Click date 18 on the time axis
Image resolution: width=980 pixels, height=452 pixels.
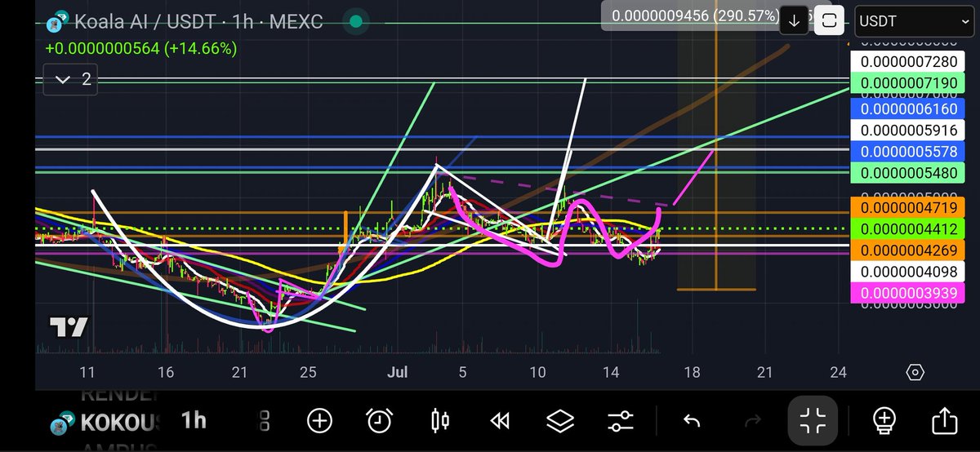coord(692,372)
